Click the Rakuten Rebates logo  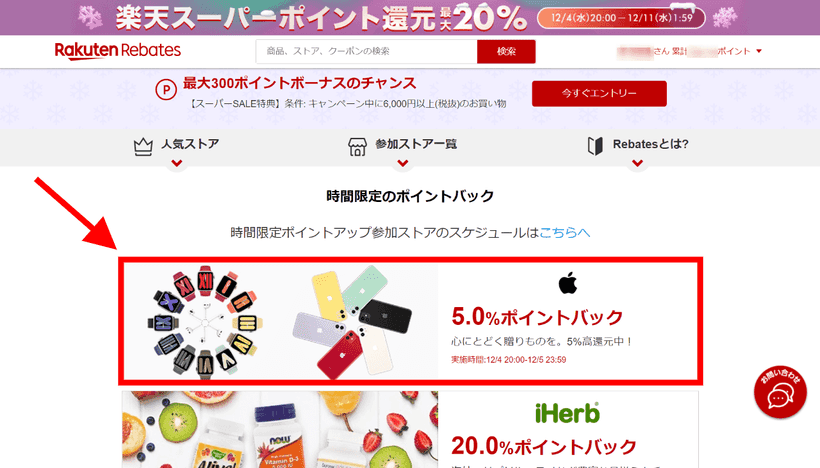[x=118, y=51]
